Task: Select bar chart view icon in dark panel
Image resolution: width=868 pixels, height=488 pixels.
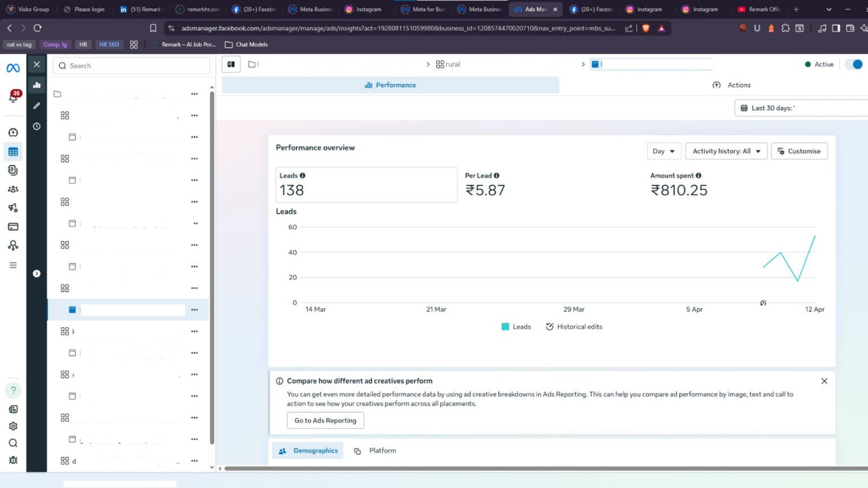Action: [37, 85]
